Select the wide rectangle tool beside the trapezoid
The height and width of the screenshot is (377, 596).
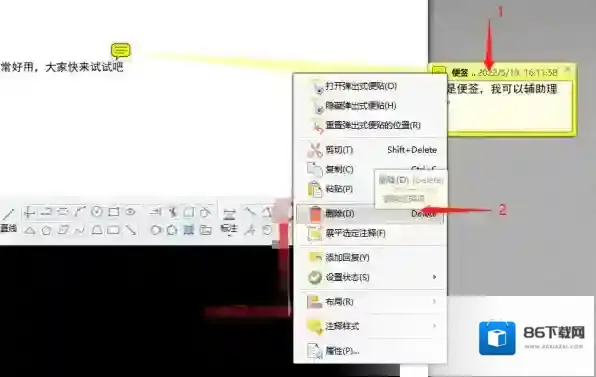tap(113, 230)
